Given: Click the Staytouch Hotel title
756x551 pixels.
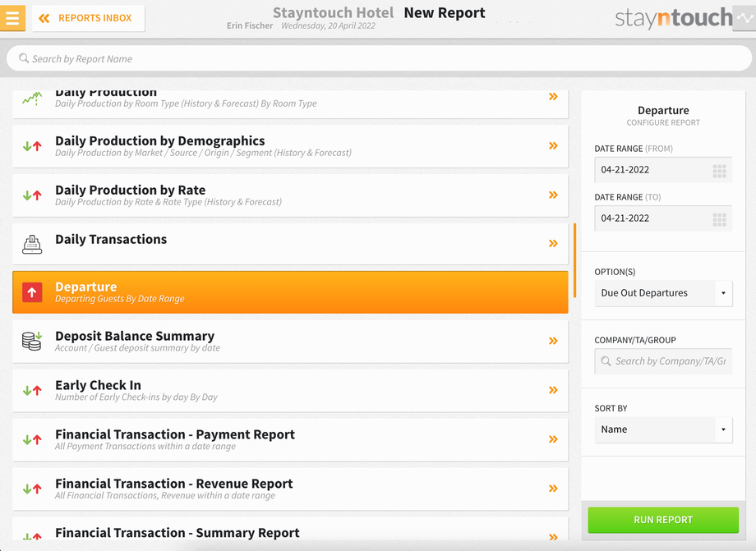Looking at the screenshot, I should (x=333, y=13).
